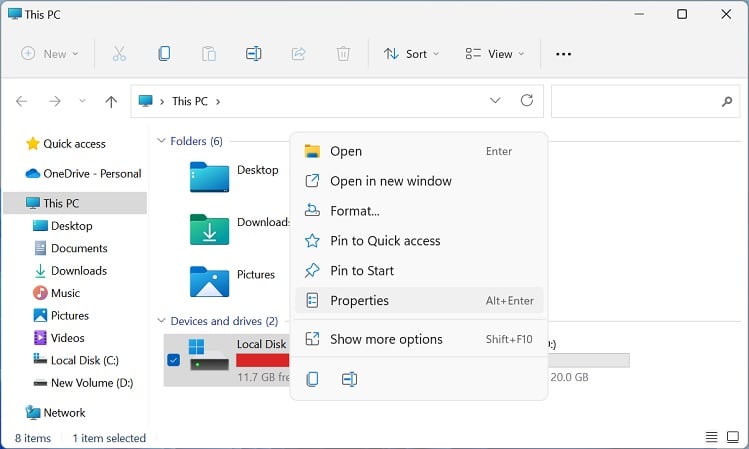Collapse the Folders (6) group
This screenshot has height=449, width=749.
[x=161, y=141]
